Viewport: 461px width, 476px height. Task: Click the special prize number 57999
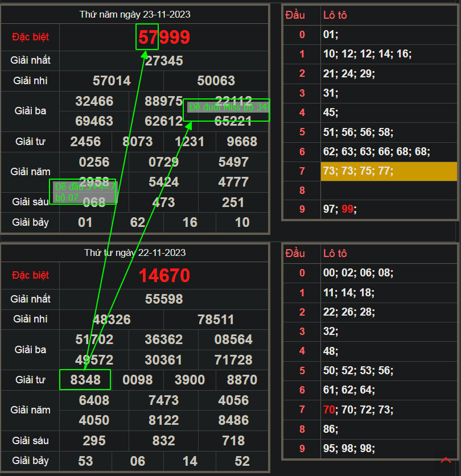(x=164, y=38)
